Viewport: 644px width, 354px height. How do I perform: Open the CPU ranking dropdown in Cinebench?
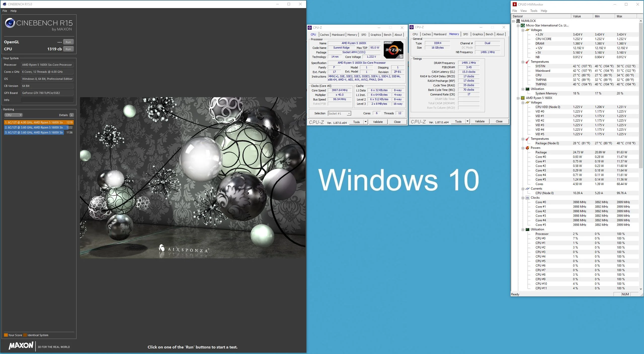point(14,115)
